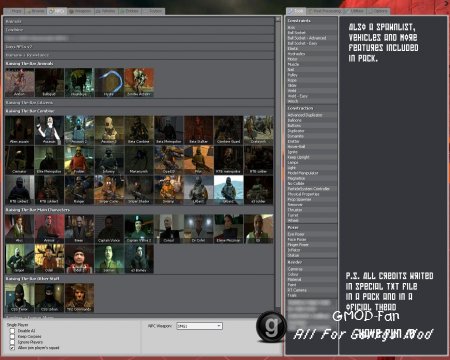The width and height of the screenshot is (450, 360).
Task: Switch to the Weapons spawn tab
Action: [80, 11]
